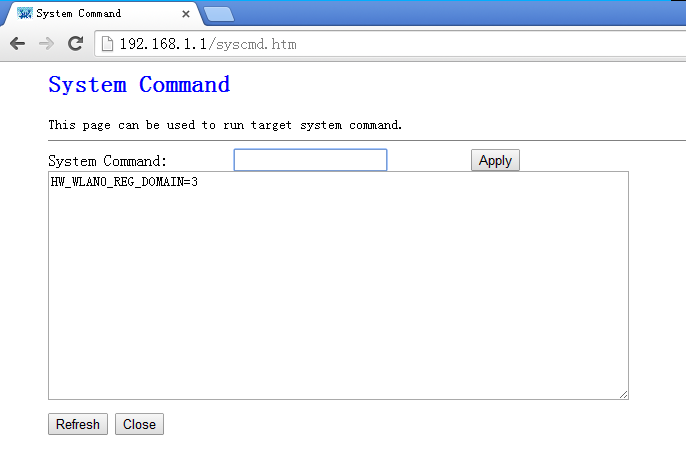Click the Refresh button below the output
Image resolution: width=686 pixels, height=459 pixels.
click(78, 424)
